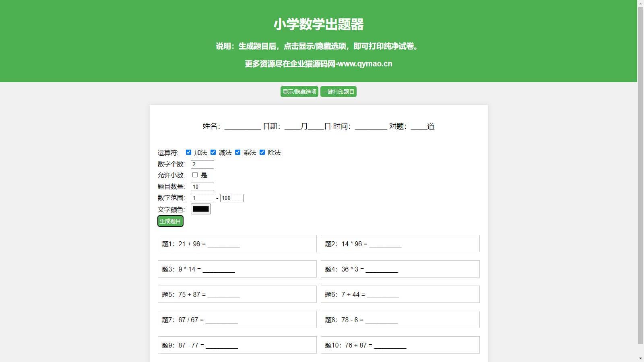
Task: Open the 文字颜色 black color picker
Action: pos(200,209)
